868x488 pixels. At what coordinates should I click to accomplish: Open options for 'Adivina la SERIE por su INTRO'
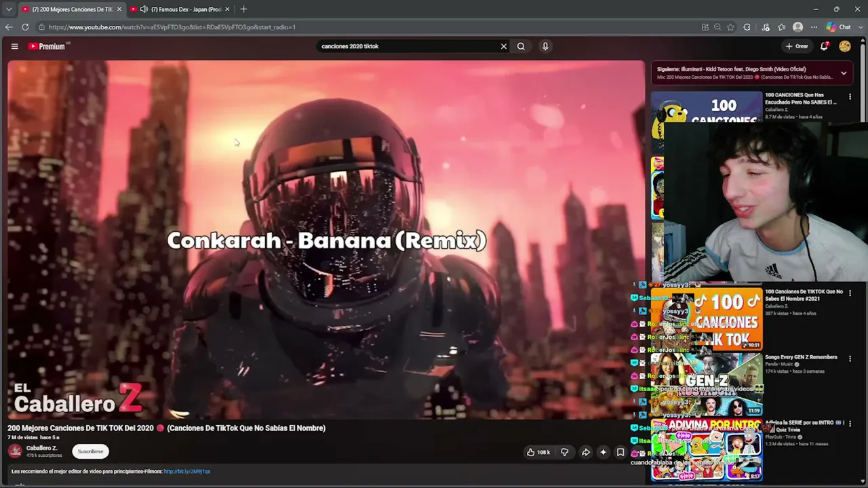(850, 424)
